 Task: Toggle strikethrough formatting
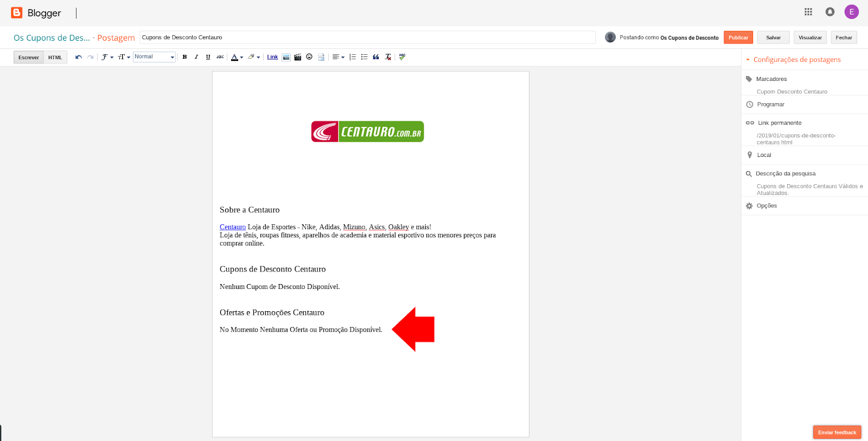(220, 57)
